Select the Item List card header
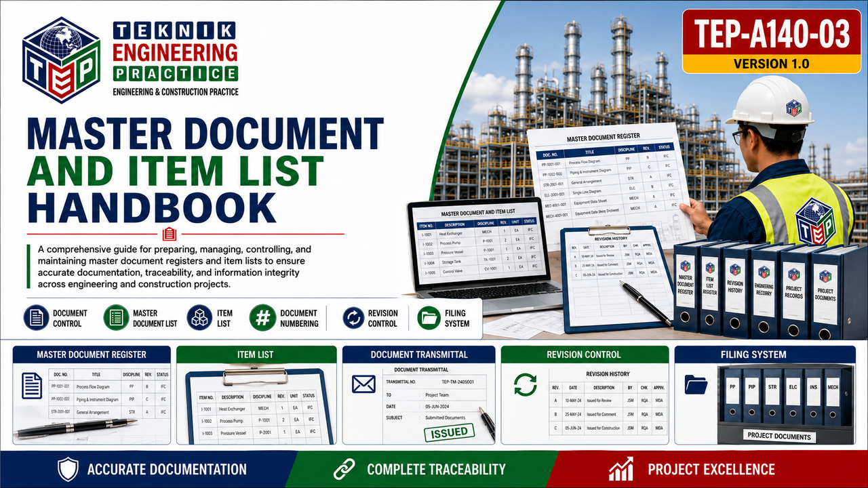868x488 pixels. (256, 354)
